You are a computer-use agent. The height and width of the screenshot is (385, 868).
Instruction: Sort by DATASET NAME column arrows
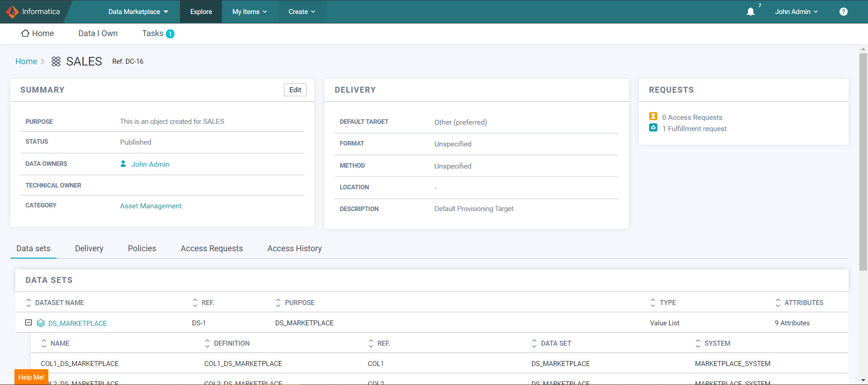click(x=28, y=303)
